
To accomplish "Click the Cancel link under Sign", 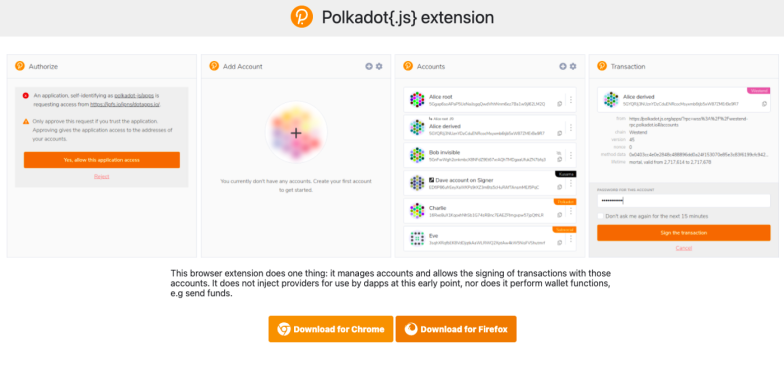I will coord(684,248).
